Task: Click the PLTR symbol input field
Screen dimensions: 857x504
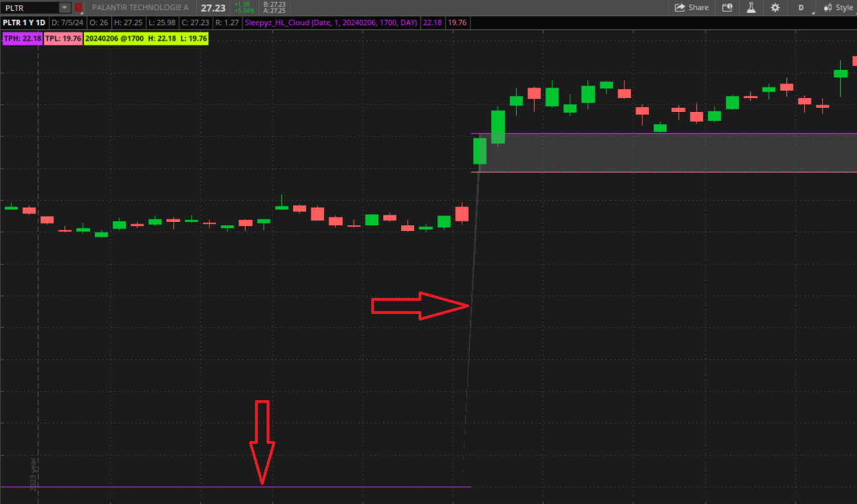Action: (x=30, y=8)
